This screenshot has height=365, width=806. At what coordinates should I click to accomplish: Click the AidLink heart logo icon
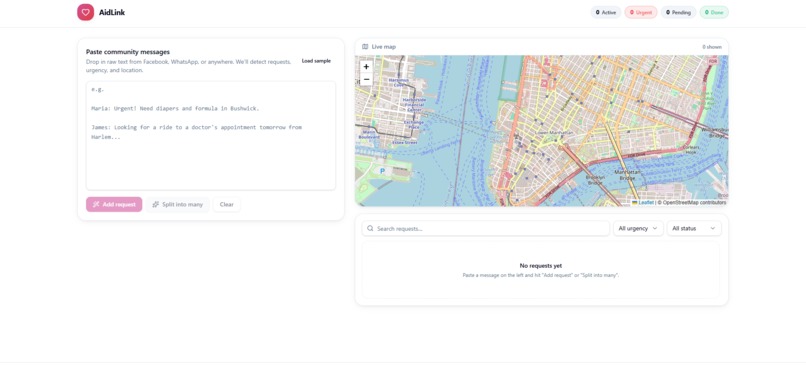(85, 12)
